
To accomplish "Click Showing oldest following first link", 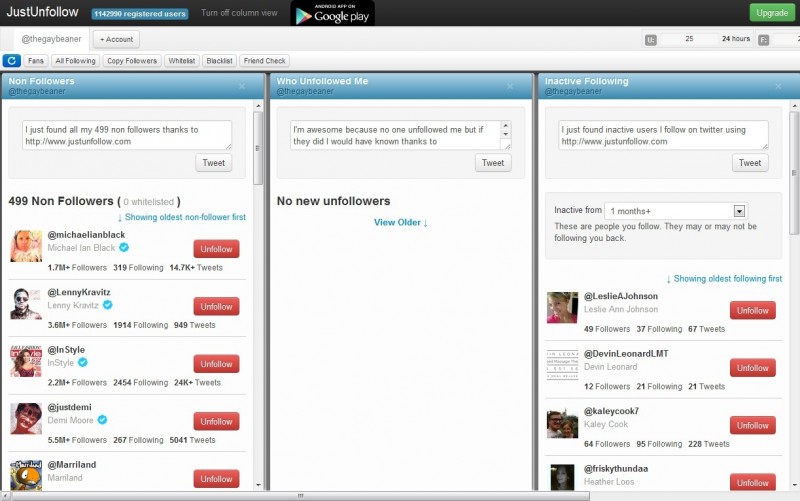I will tap(724, 279).
